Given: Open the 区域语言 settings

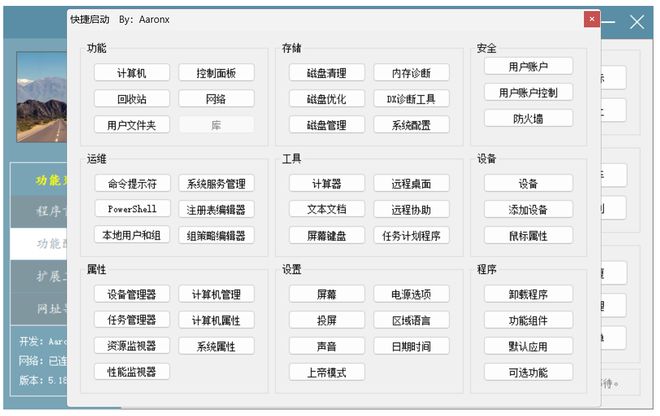Looking at the screenshot, I should pos(411,320).
